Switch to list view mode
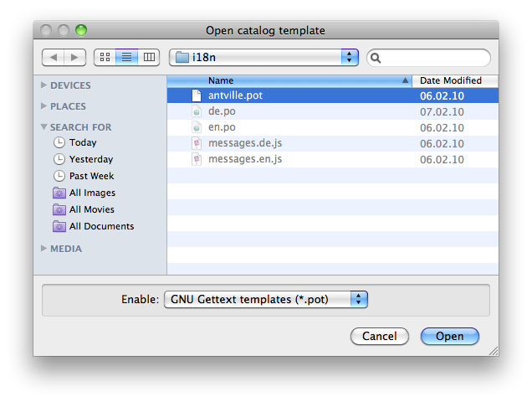The width and height of the screenshot is (532, 402). tap(127, 57)
